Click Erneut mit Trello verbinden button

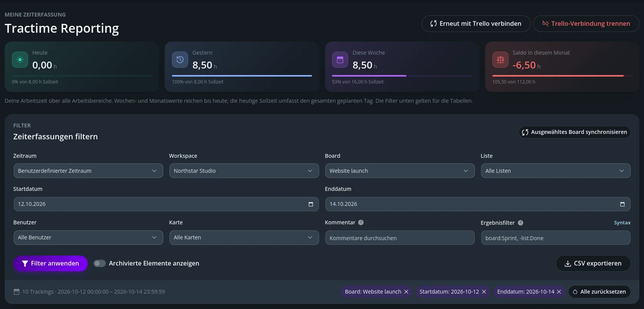[476, 23]
